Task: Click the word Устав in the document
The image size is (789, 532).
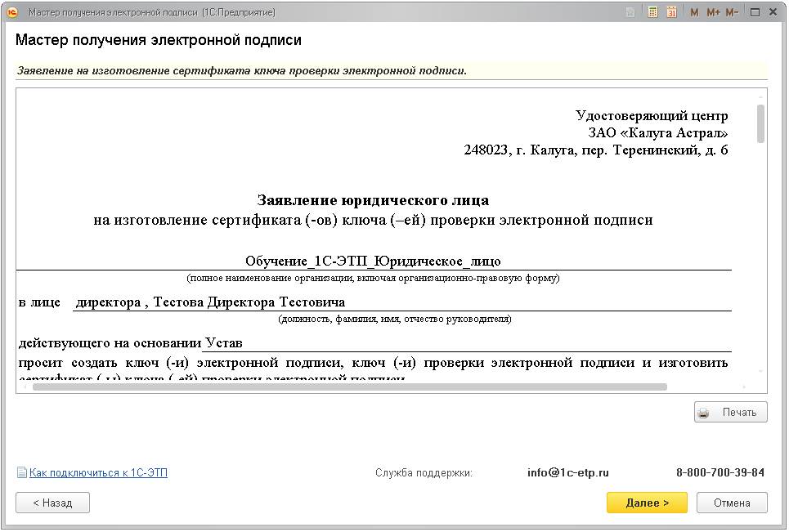Action: coord(224,343)
